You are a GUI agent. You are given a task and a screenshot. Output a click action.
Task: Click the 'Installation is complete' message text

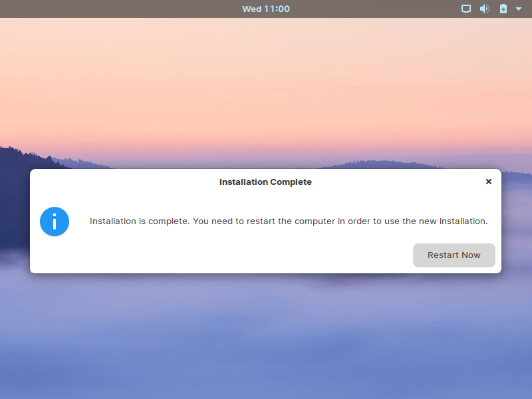289,221
